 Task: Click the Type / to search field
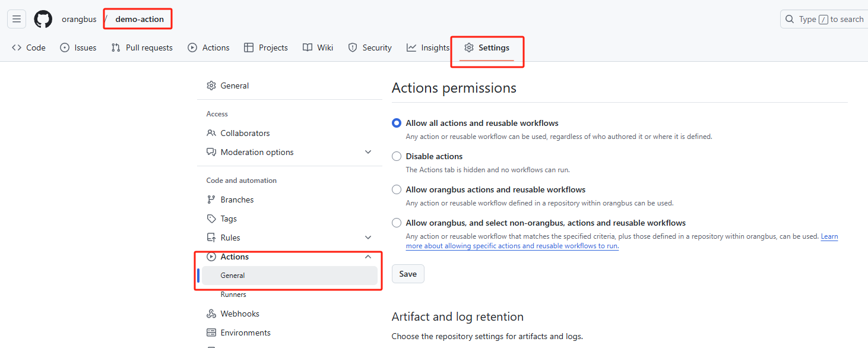(824, 19)
